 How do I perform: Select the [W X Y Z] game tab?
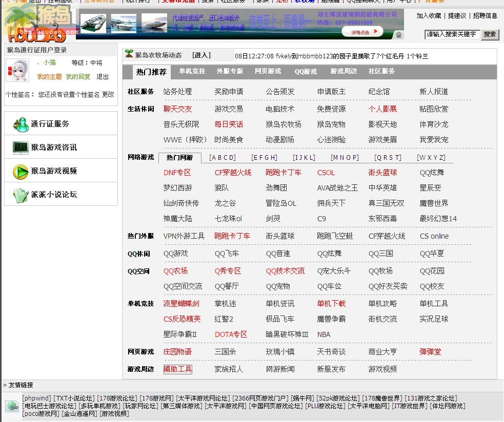(431, 158)
